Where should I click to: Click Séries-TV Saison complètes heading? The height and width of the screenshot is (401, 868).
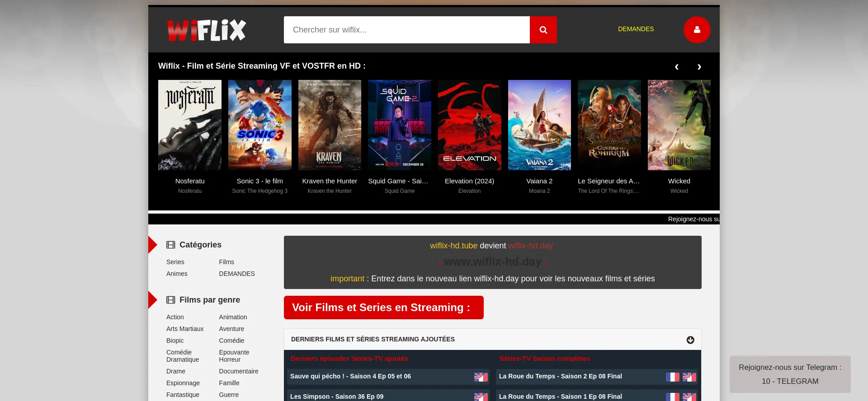pyautogui.click(x=545, y=359)
